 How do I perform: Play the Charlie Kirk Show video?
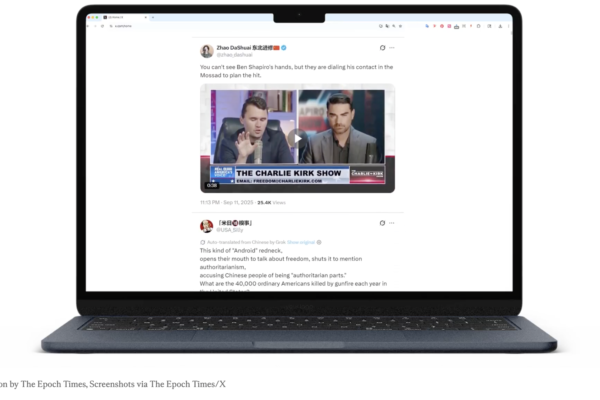297,139
